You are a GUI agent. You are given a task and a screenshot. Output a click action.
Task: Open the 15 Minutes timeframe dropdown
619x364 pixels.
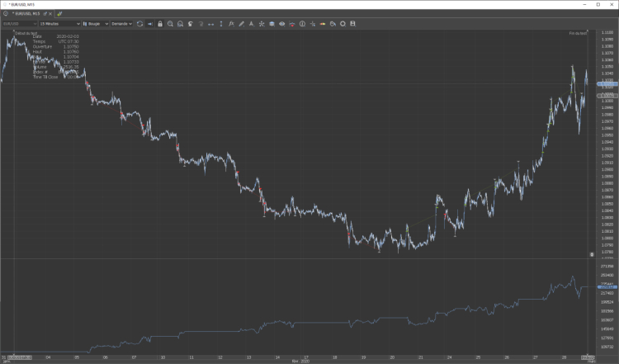[59, 24]
